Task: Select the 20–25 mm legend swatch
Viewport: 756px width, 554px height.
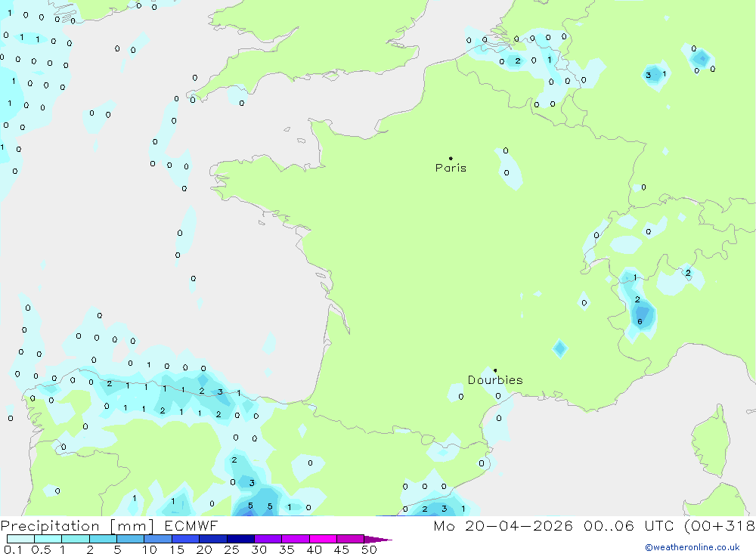Action: (x=212, y=539)
